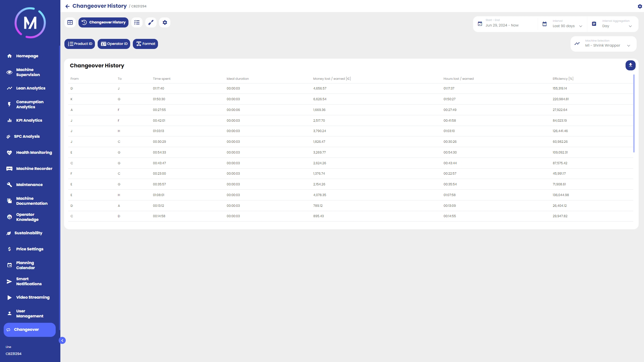Select the Changeover History tab button
The width and height of the screenshot is (644, 362).
(104, 22)
